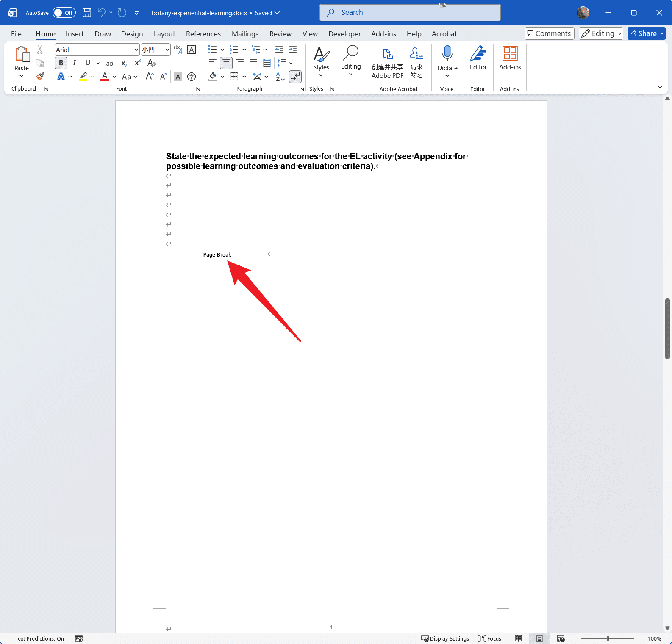Clear all formatting icon
The height and width of the screenshot is (644, 672).
pos(151,63)
